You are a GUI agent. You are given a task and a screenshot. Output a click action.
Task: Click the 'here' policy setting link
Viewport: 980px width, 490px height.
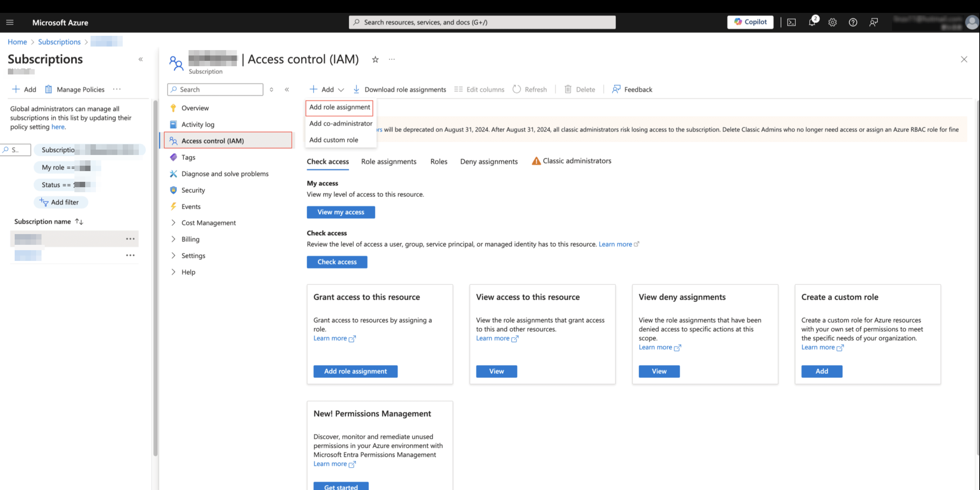pyautogui.click(x=58, y=127)
